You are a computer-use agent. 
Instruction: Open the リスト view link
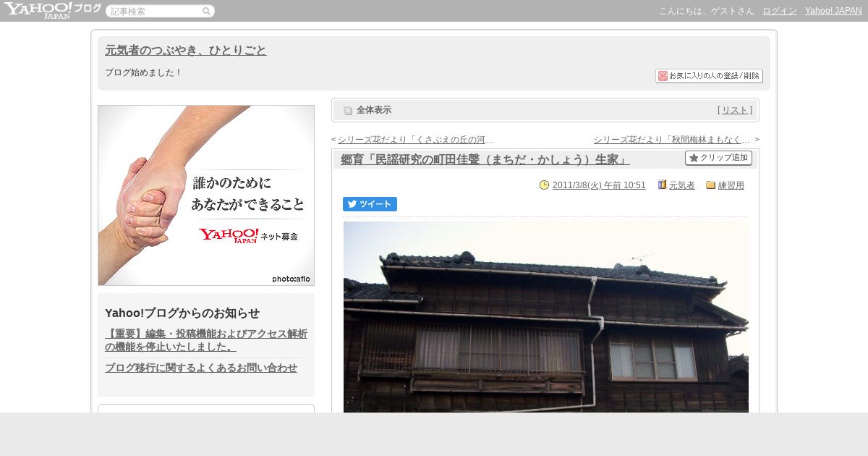(x=735, y=110)
